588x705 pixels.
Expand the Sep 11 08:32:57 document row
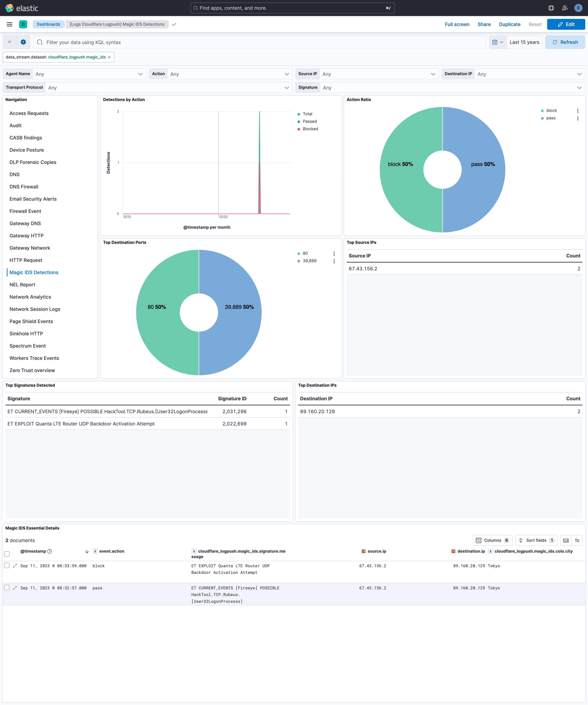coord(15,588)
